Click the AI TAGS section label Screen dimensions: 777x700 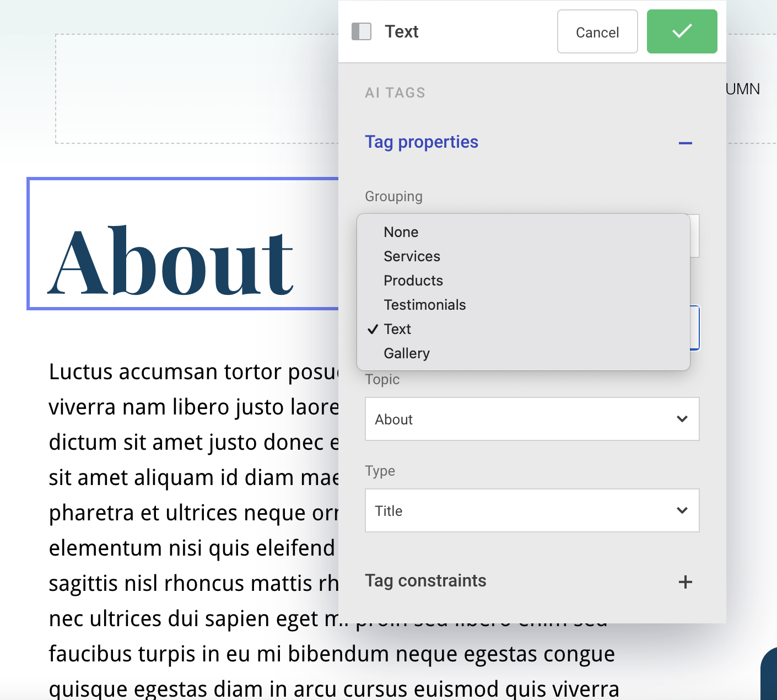(395, 93)
